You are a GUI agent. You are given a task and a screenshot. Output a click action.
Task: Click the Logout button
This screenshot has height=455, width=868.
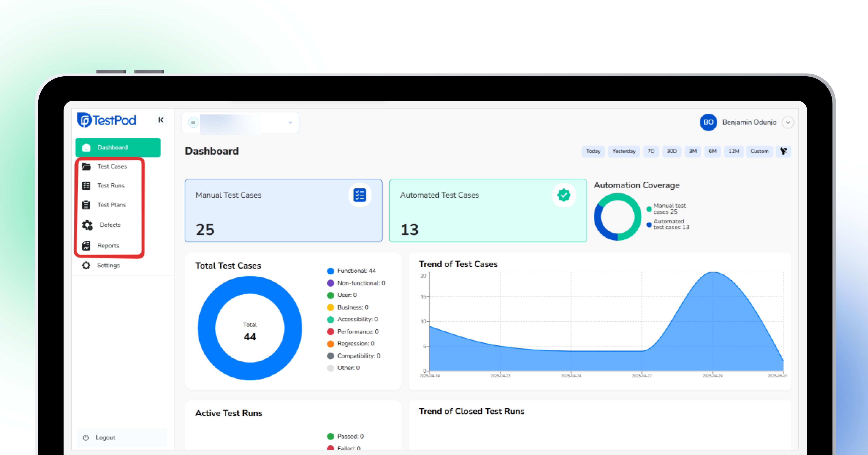pyautogui.click(x=105, y=438)
